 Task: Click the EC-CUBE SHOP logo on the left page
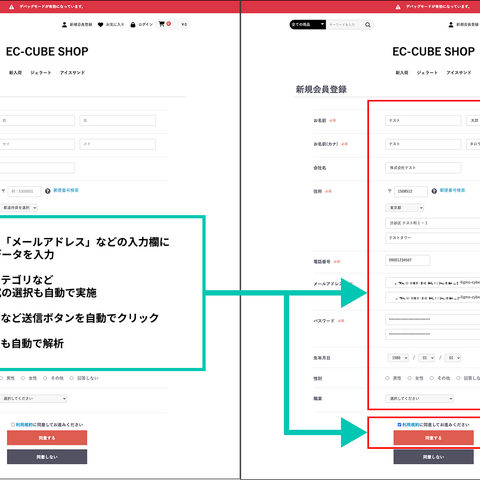coord(47,52)
